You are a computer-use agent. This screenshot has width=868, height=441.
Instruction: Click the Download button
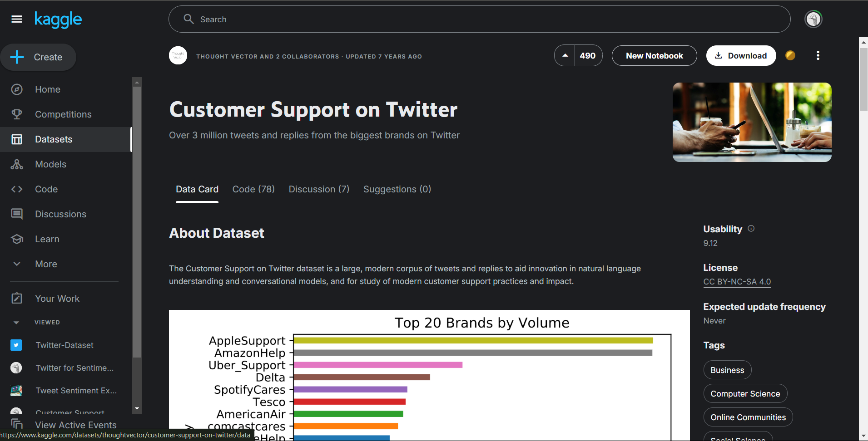click(x=741, y=55)
